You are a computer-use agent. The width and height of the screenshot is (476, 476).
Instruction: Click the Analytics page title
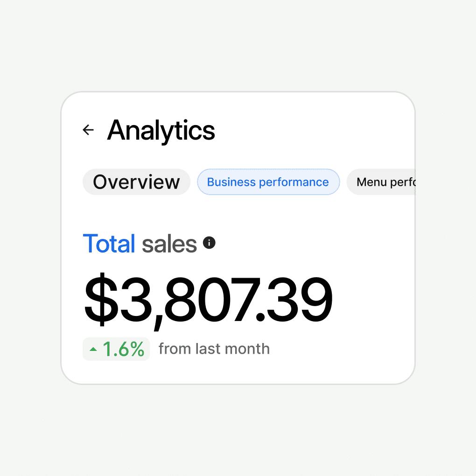point(161,130)
